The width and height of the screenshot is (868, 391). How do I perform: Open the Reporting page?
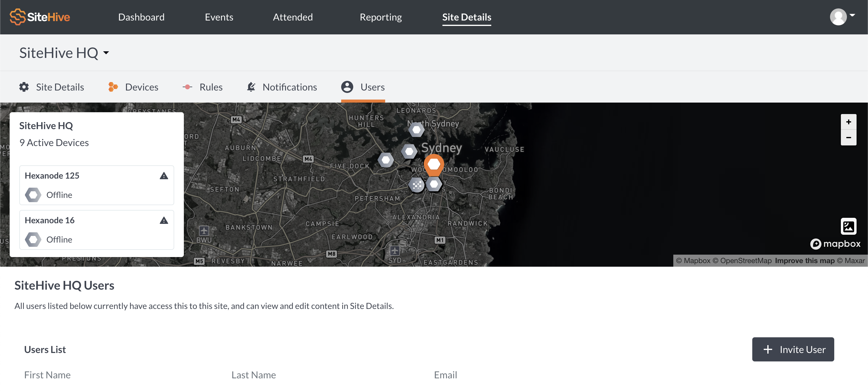pos(381,17)
